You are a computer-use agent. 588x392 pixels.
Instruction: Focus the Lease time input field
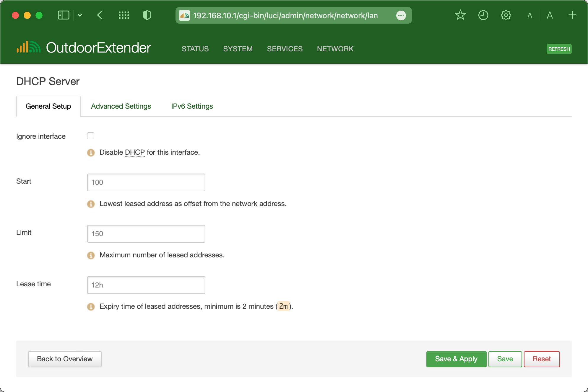click(146, 285)
